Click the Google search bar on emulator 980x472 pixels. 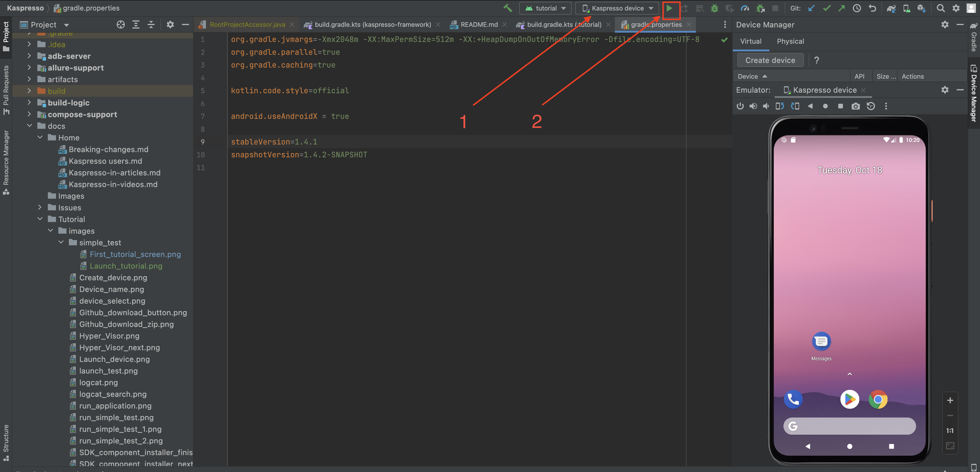pos(850,426)
